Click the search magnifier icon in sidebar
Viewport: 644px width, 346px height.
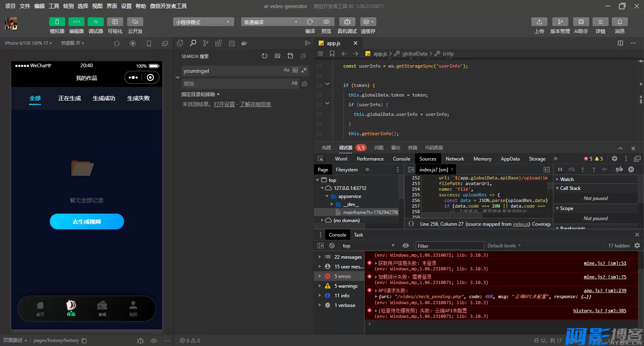(193, 43)
